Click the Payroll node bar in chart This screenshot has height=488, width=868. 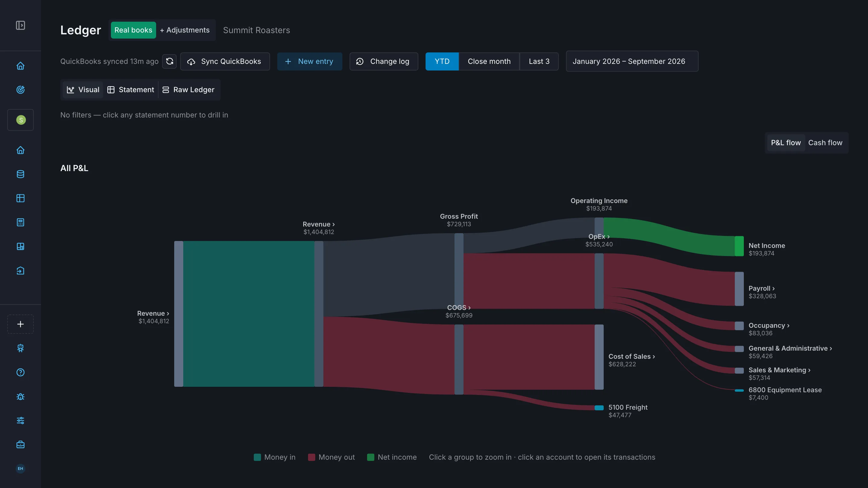[739, 289]
